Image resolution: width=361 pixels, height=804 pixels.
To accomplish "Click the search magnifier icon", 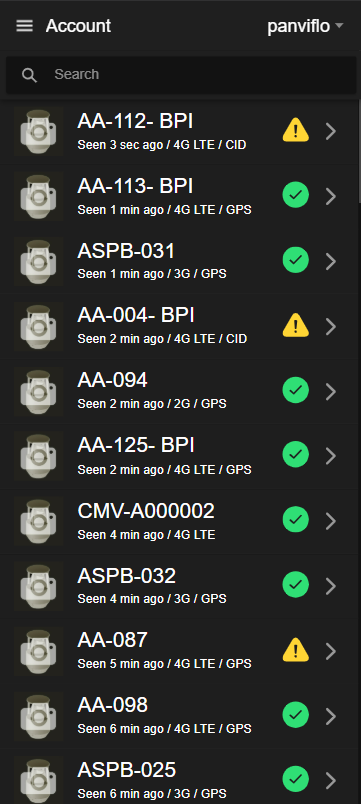I will tap(29, 75).
